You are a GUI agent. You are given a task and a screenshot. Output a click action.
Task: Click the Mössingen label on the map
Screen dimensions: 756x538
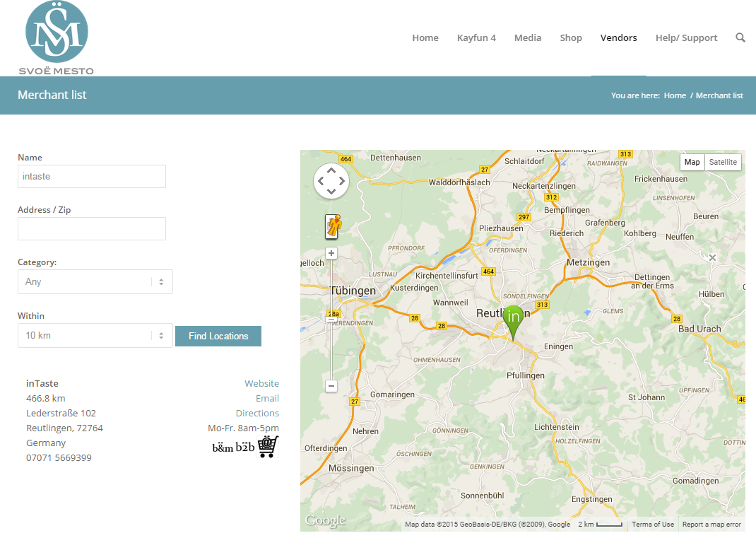coord(351,468)
